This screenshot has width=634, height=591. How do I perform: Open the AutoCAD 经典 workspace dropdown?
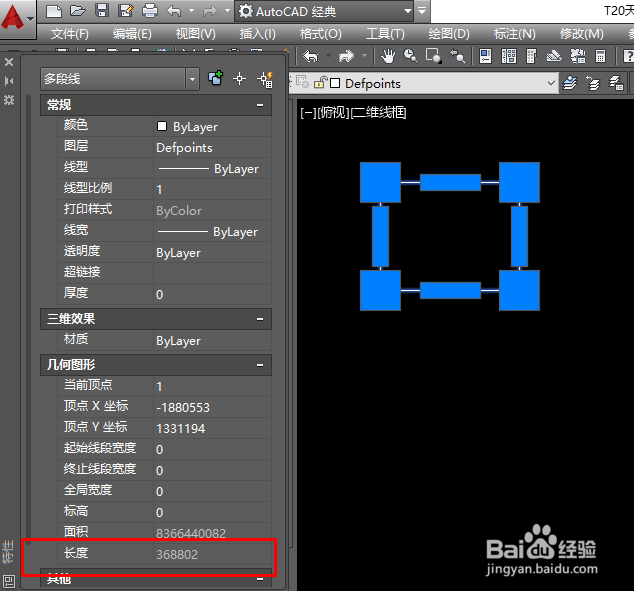408,11
